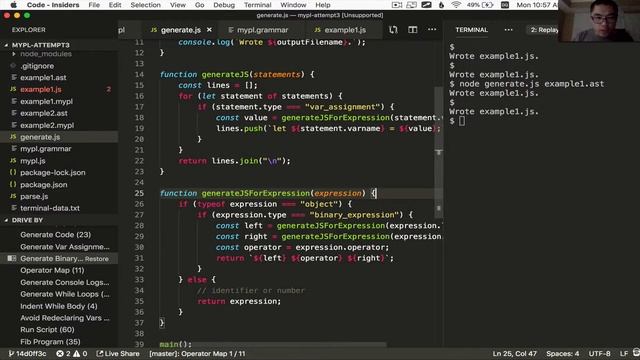Image resolution: width=640 pixels, height=360 pixels.
Task: Open the Window menu
Action: tap(293, 5)
